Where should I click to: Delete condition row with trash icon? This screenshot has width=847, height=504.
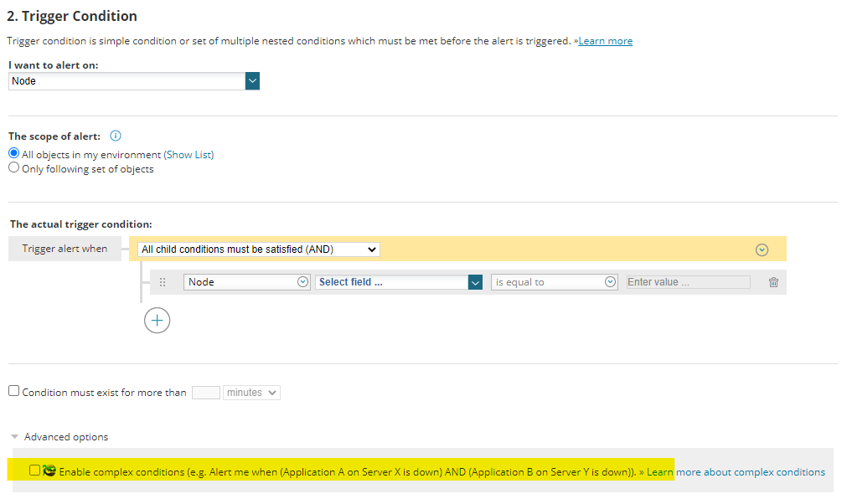tap(773, 282)
